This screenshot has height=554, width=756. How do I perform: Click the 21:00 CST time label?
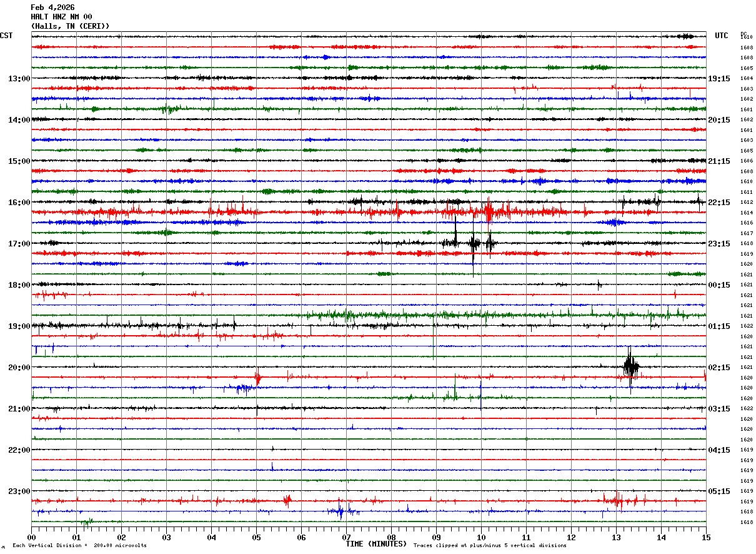[19, 409]
